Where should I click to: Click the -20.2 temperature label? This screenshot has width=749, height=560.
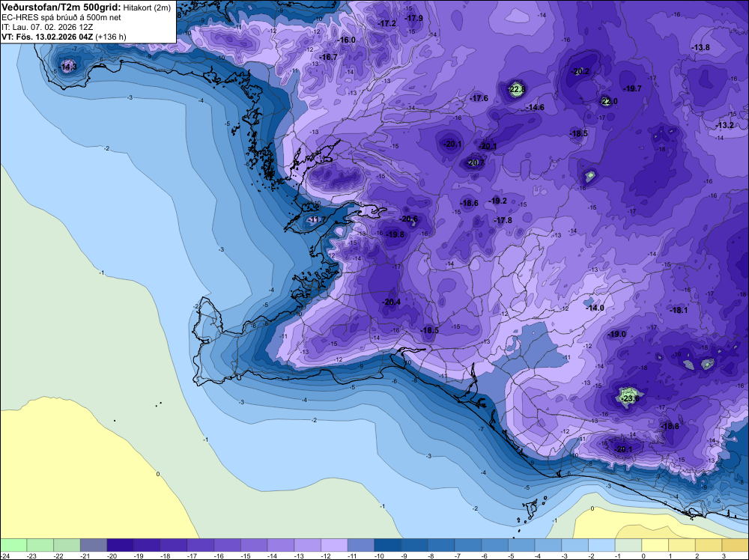(x=580, y=72)
